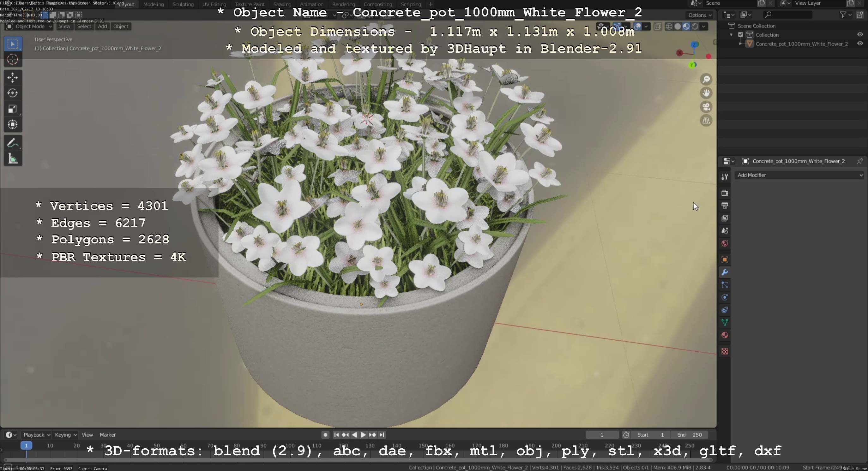Viewport: 868px width, 471px height.
Task: Play the animation forward
Action: pyautogui.click(x=363, y=435)
